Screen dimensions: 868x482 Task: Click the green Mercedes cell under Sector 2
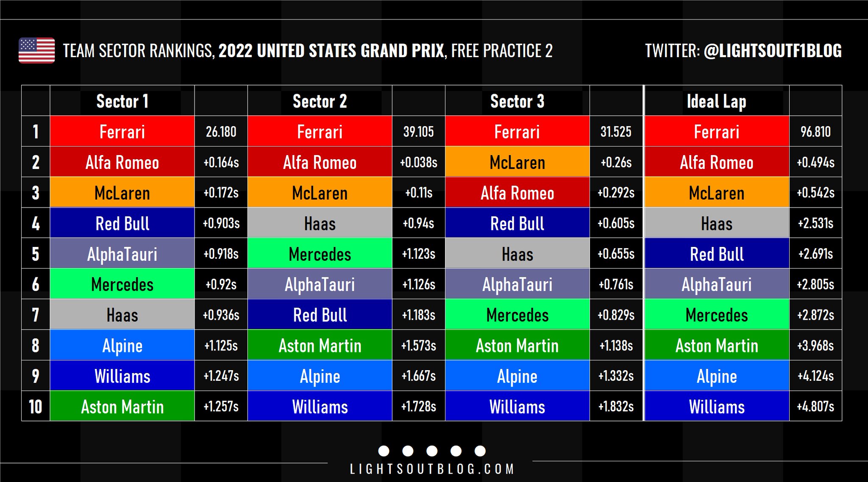tap(320, 254)
